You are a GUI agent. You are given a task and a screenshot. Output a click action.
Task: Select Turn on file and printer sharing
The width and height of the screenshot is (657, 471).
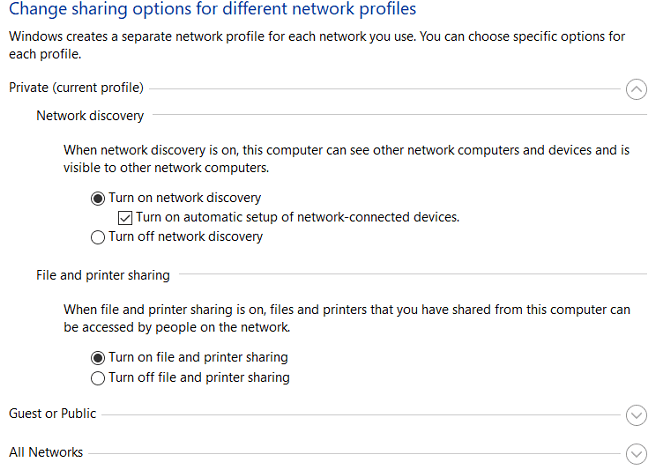click(98, 357)
